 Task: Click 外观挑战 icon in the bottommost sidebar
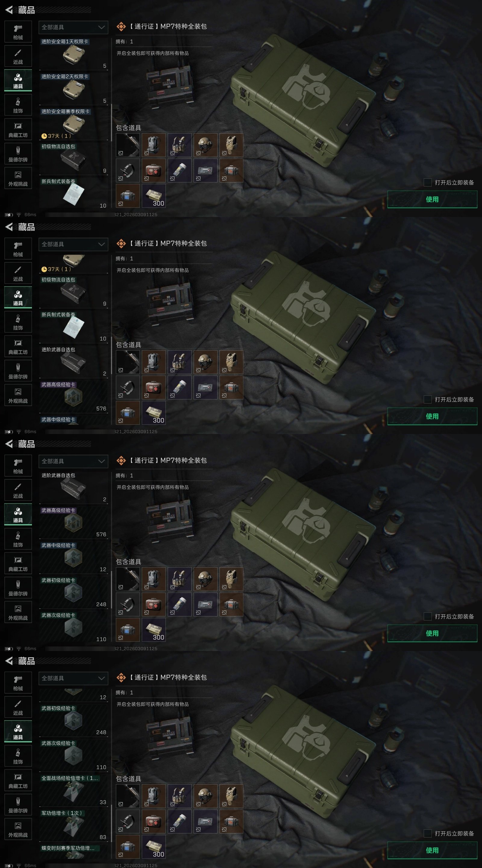point(18,829)
